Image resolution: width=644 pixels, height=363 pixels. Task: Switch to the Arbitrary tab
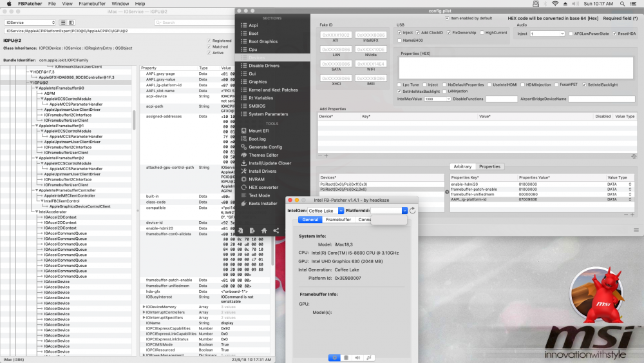tap(462, 166)
